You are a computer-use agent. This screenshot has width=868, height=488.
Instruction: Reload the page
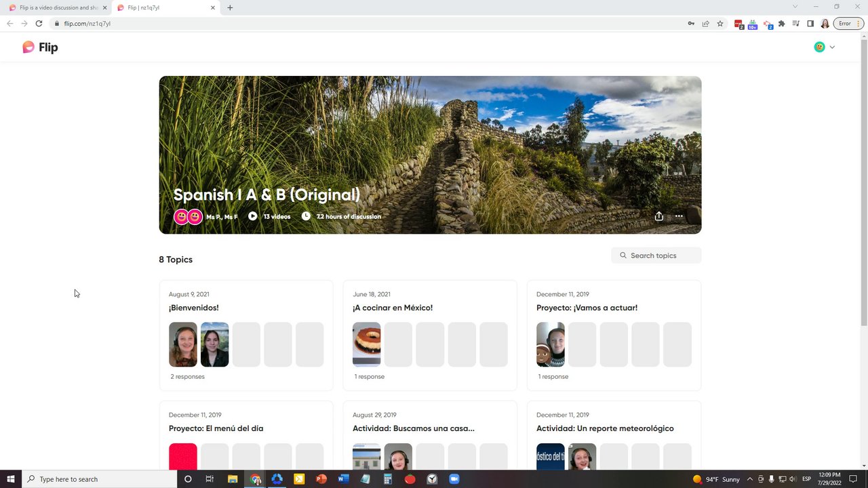click(x=39, y=23)
